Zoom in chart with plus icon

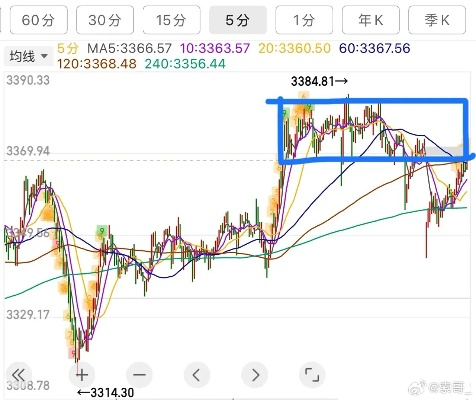coord(82,375)
